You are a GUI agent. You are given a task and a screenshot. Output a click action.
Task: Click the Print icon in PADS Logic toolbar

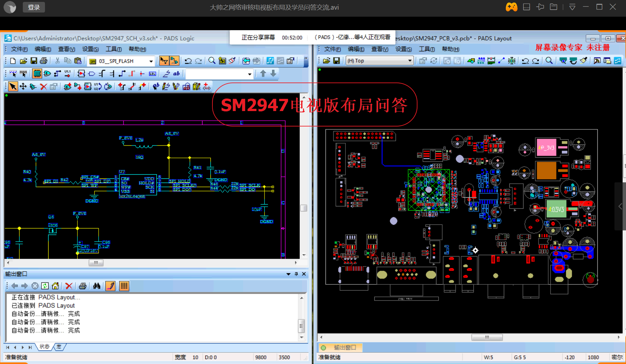[x=44, y=61]
